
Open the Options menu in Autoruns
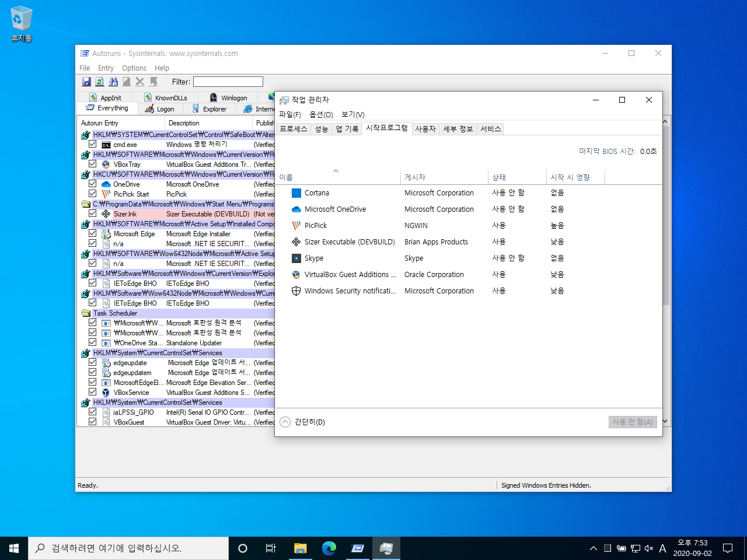134,68
